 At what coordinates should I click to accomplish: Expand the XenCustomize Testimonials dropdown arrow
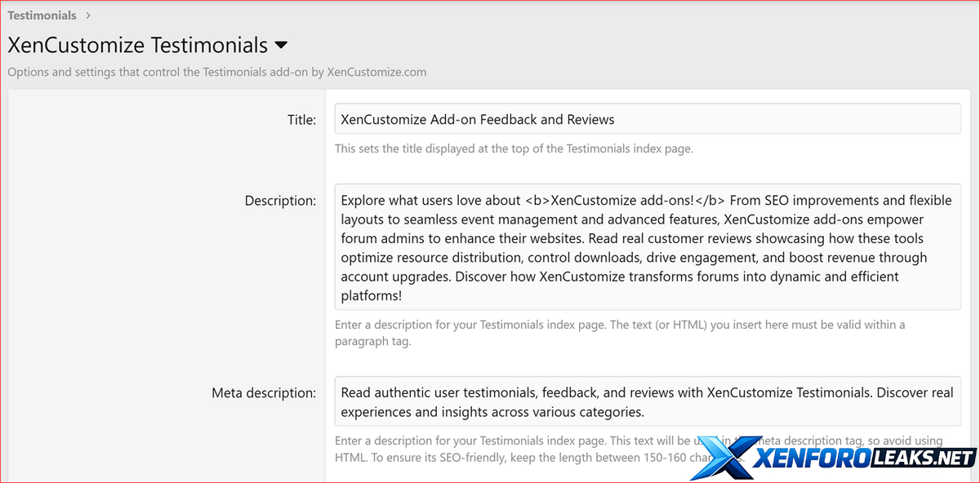tap(281, 45)
